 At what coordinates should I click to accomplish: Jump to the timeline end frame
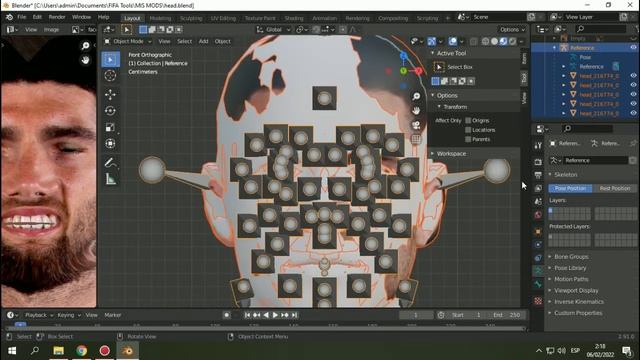coord(294,315)
